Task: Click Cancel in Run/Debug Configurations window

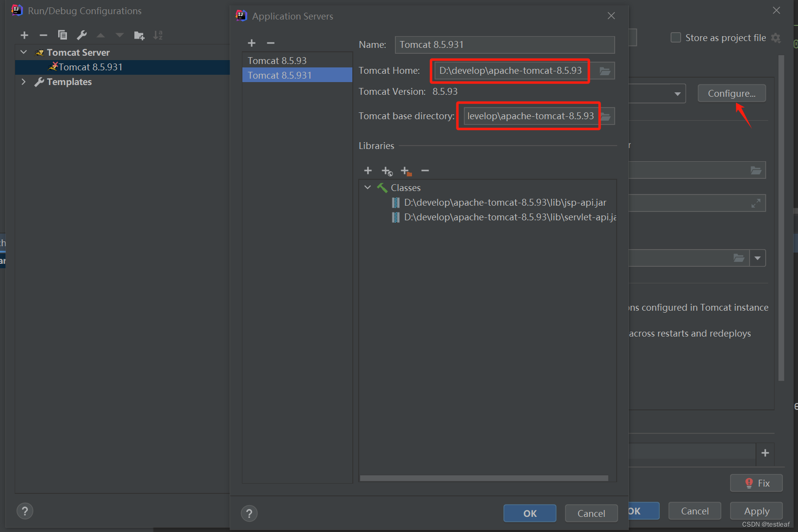Action: pos(695,511)
